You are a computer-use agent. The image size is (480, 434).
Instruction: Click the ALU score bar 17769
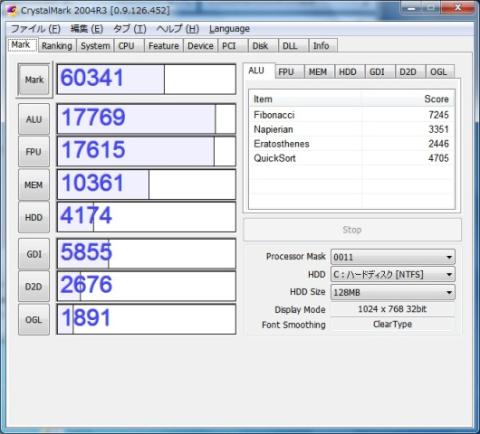coord(146,119)
